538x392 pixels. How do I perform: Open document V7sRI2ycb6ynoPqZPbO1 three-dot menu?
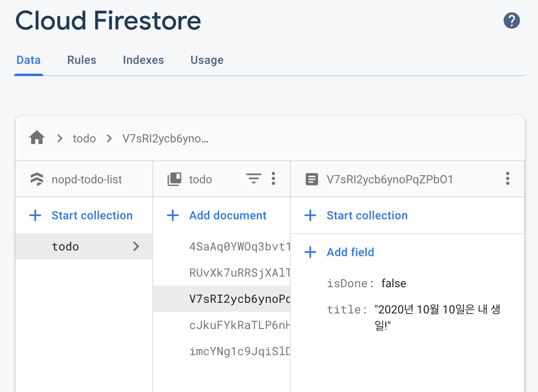click(x=508, y=178)
